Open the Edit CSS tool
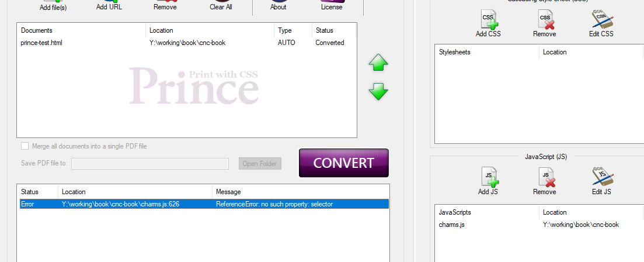 click(601, 22)
